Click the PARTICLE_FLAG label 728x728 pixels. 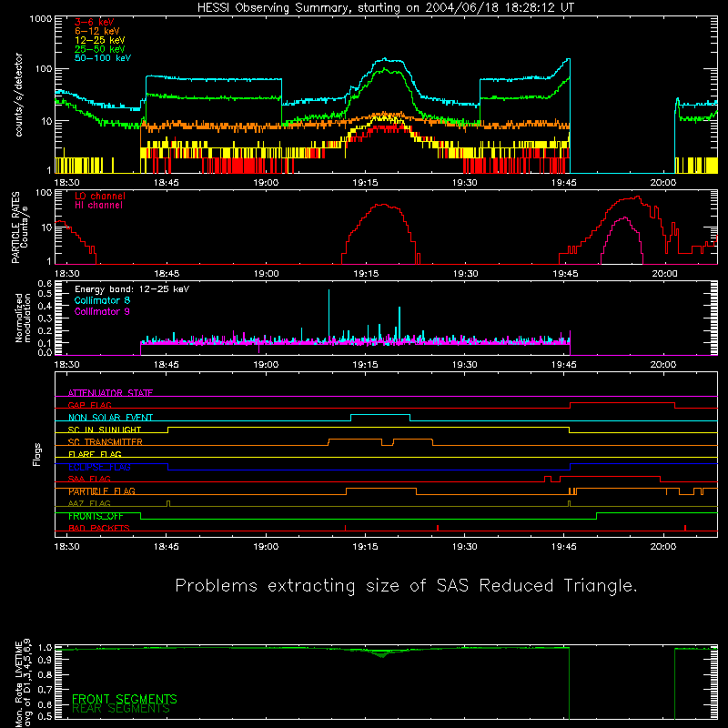coord(102,491)
